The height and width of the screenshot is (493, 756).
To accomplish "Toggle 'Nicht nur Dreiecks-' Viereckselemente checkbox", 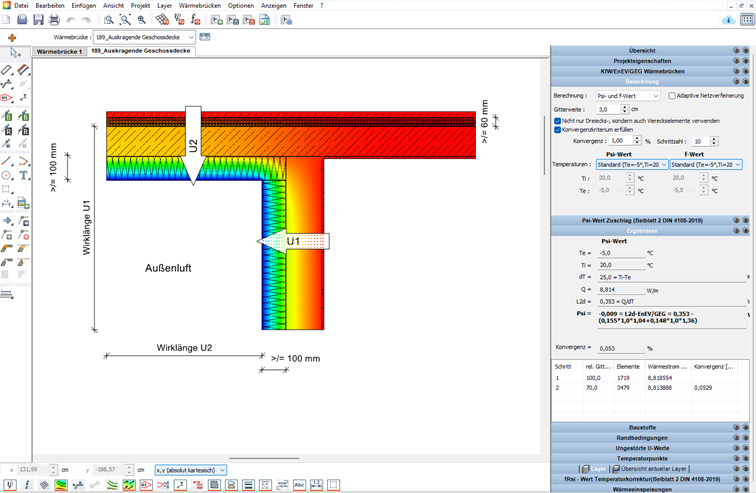I will coord(557,121).
